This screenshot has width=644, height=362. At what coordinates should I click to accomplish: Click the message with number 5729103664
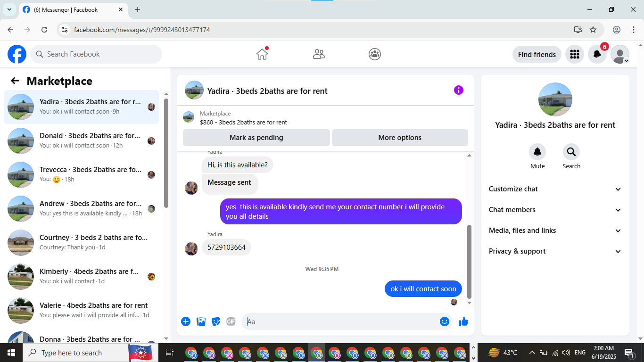click(x=226, y=247)
